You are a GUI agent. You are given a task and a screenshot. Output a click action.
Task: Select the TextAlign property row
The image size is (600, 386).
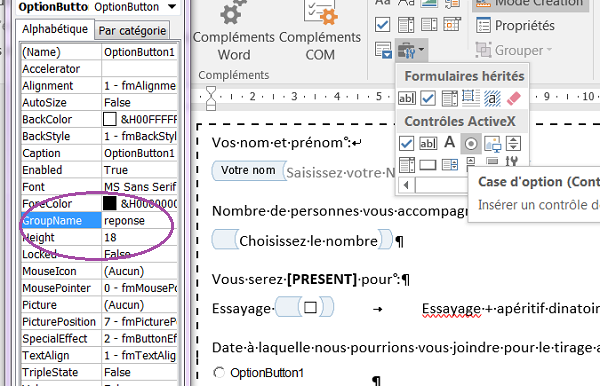click(x=99, y=355)
